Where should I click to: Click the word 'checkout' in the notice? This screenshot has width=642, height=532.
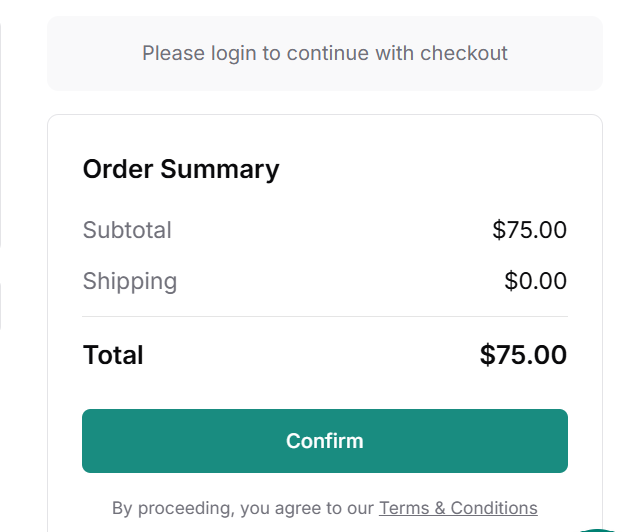pos(463,53)
